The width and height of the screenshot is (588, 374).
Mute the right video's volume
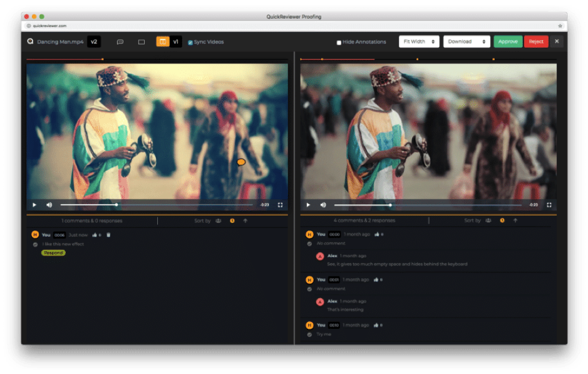click(x=323, y=205)
